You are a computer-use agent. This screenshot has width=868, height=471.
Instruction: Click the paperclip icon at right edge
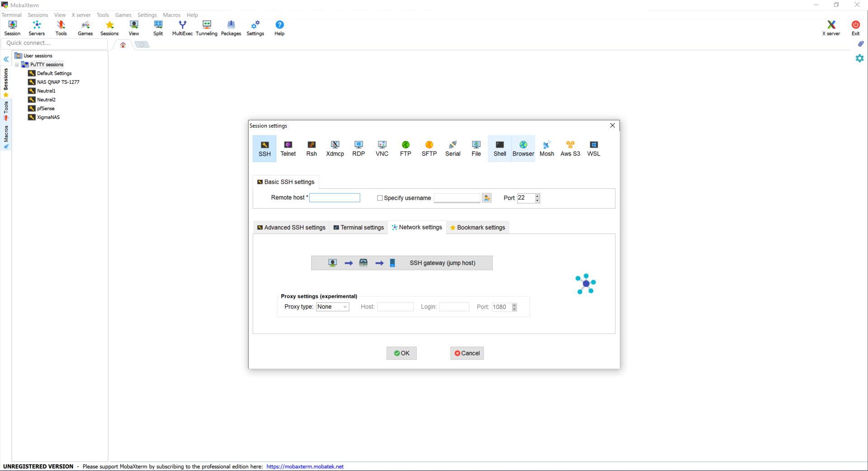pos(860,44)
